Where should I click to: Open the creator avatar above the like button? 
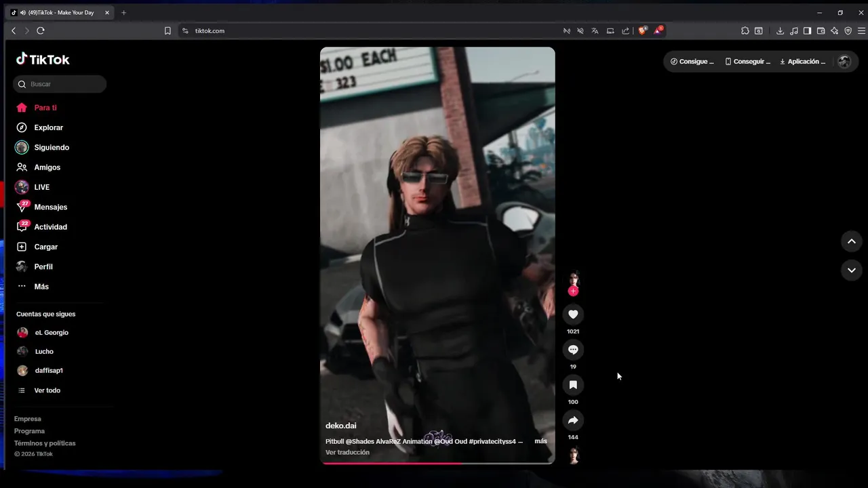[574, 279]
